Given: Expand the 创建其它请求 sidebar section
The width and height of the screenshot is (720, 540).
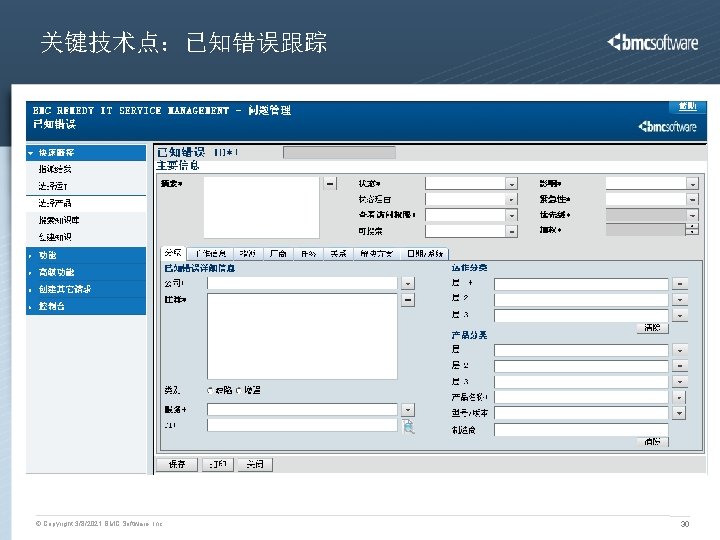Looking at the screenshot, I should [x=86, y=289].
